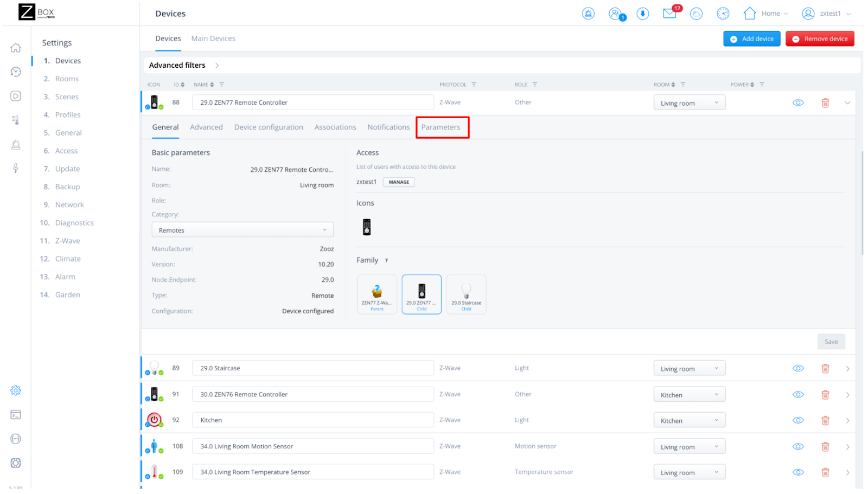Switch to the Main Devices tab
868x494 pixels.
[213, 39]
